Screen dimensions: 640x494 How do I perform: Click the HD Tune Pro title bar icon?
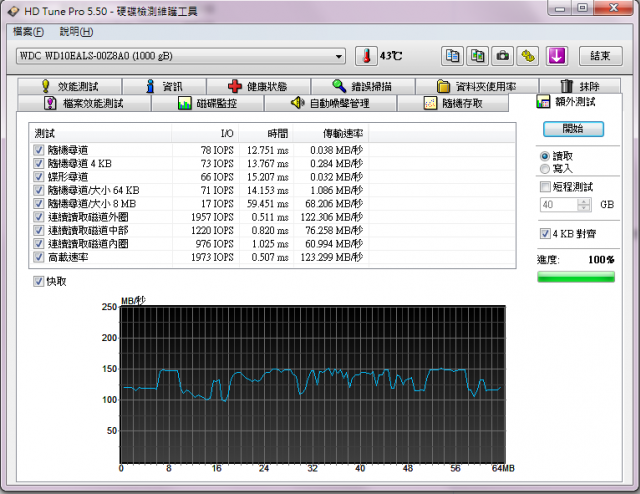(x=13, y=11)
